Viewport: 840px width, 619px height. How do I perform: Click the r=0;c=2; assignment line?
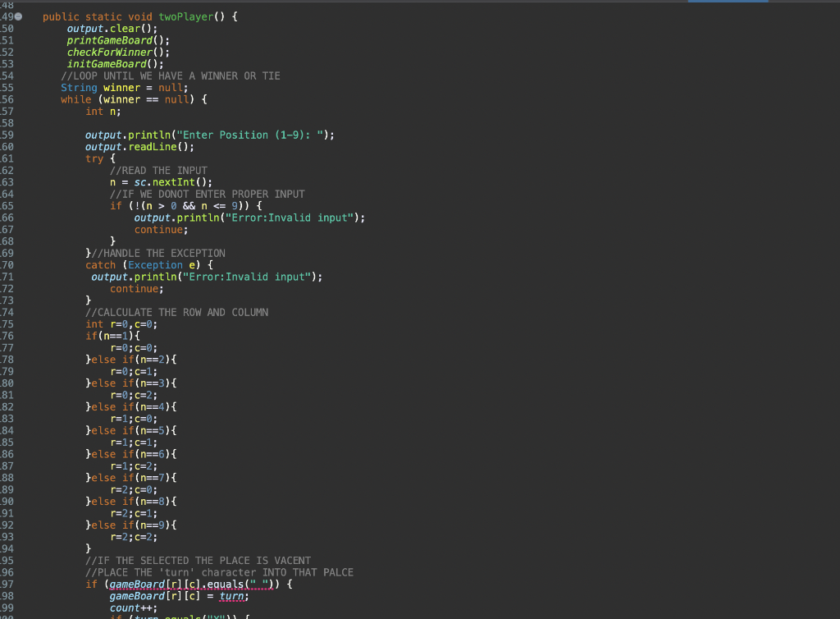point(134,395)
